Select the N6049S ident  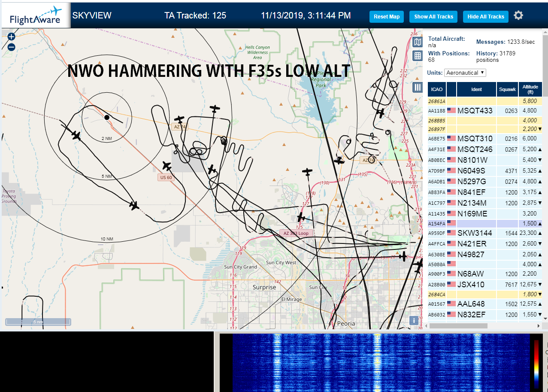click(x=472, y=171)
